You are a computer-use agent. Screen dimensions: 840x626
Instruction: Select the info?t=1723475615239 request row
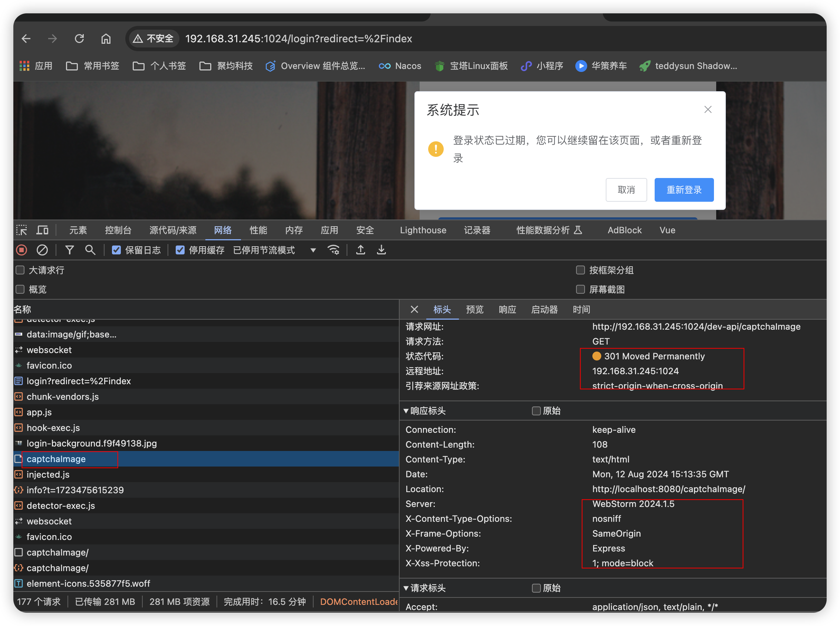206,490
